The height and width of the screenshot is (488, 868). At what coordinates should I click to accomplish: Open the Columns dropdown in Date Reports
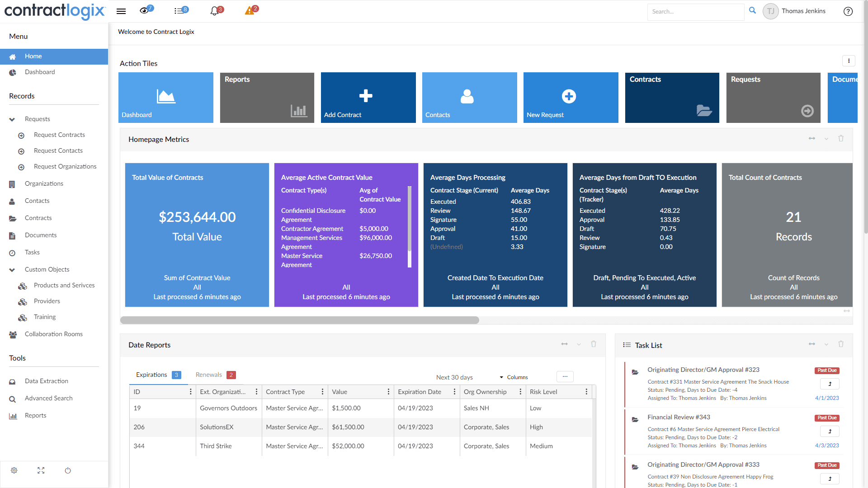(x=516, y=377)
